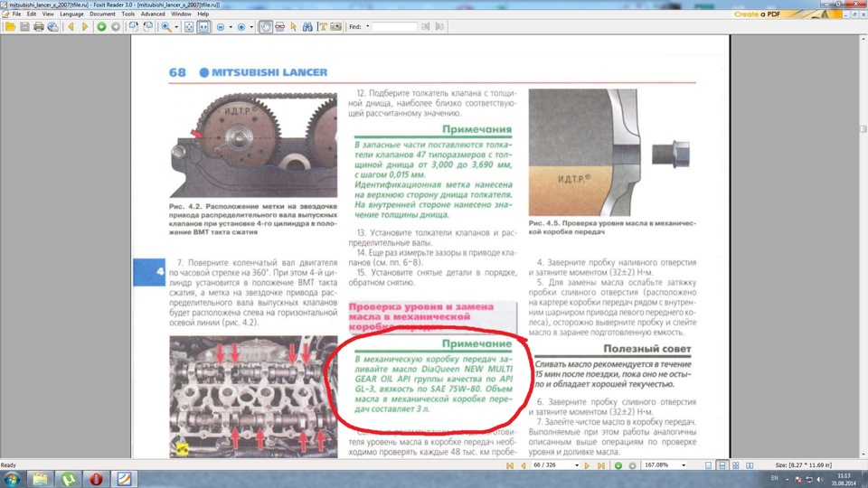Save the document using the floppy disk icon
The width and height of the screenshot is (868, 488).
24,26
